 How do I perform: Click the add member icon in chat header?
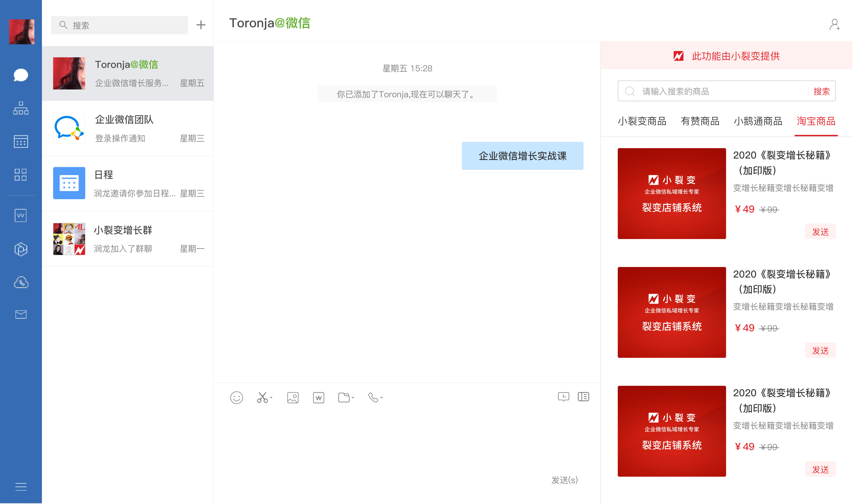[x=835, y=25]
